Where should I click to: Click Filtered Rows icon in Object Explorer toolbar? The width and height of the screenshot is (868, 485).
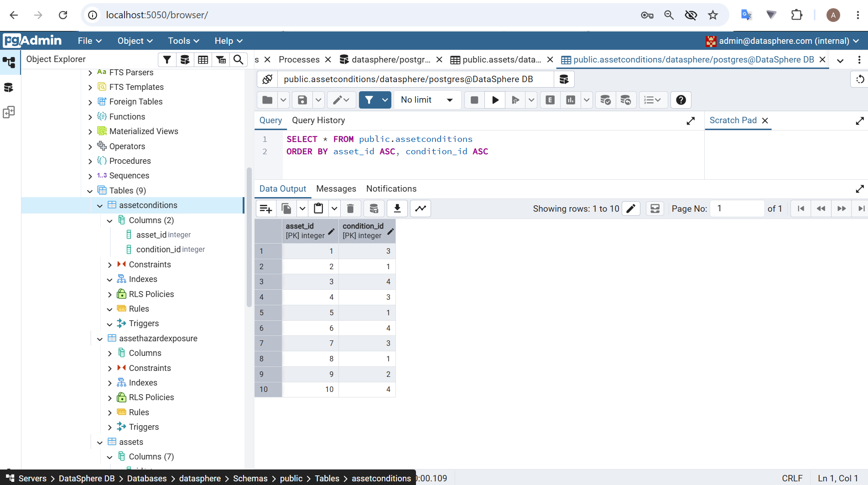221,59
